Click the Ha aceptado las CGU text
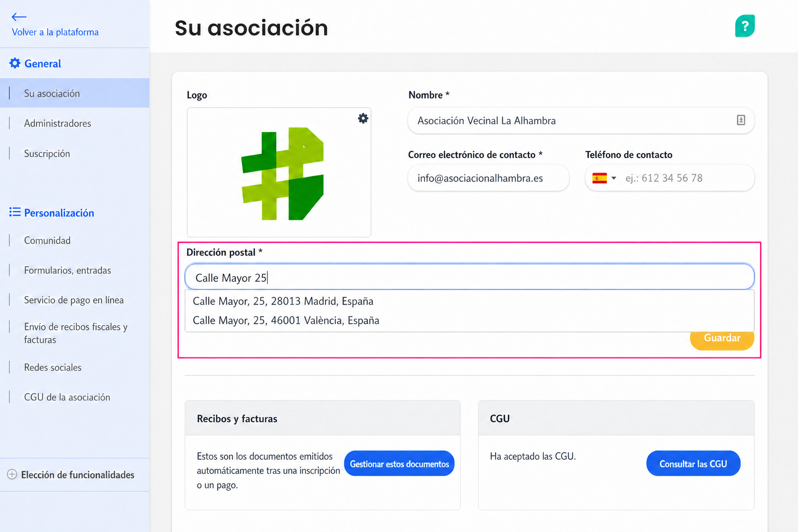This screenshot has height=532, width=798. 533,456
